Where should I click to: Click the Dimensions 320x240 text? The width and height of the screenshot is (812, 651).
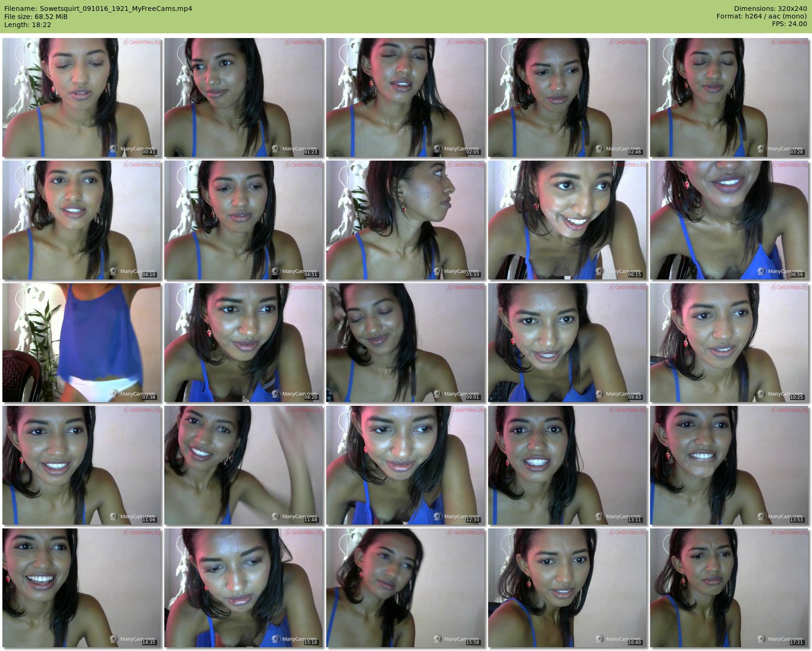[x=770, y=9]
